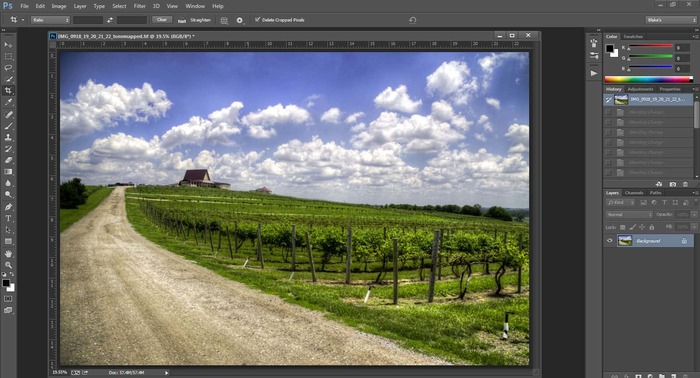Select the Zoom tool
This screenshot has height=378, width=700.
click(x=8, y=265)
